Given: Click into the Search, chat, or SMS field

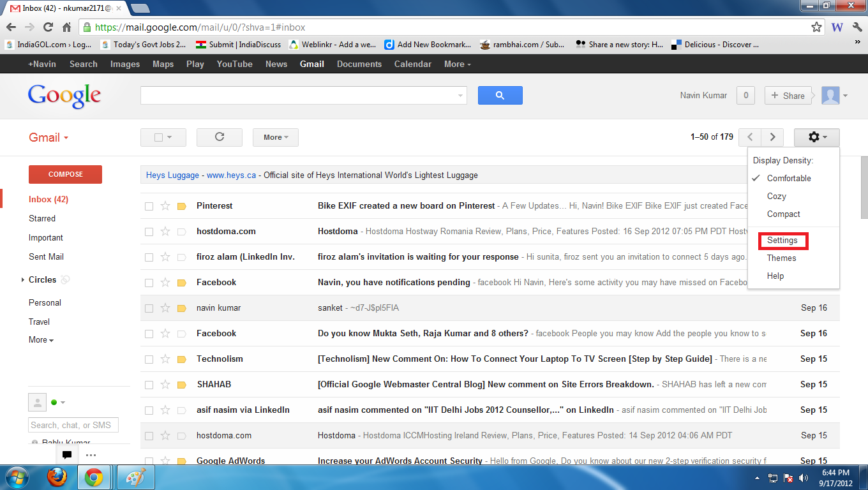Looking at the screenshot, I should (73, 425).
